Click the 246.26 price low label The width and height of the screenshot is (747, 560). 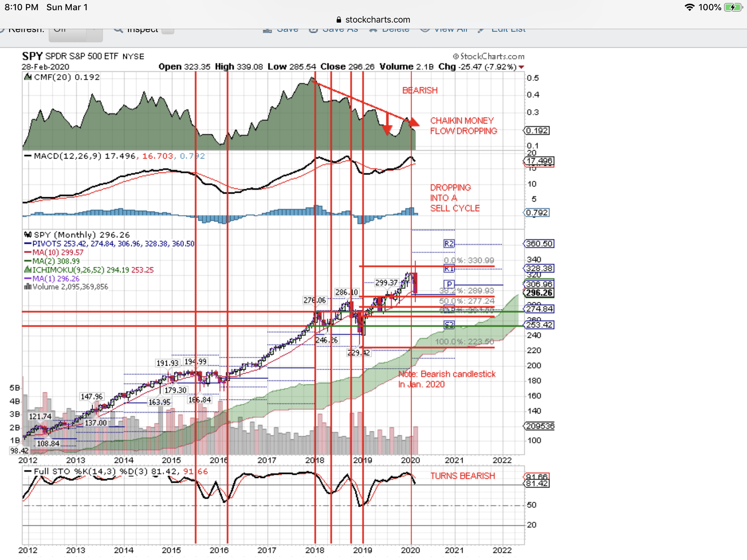tap(327, 340)
